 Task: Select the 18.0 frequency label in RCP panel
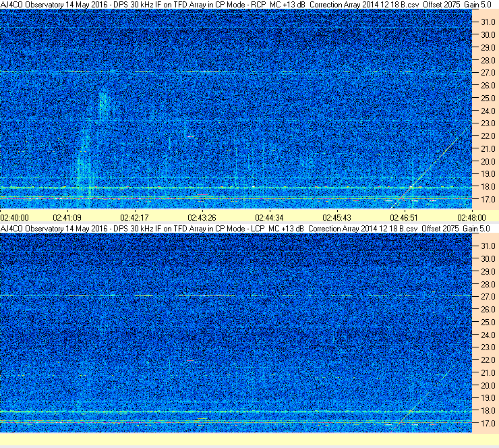[x=488, y=187]
